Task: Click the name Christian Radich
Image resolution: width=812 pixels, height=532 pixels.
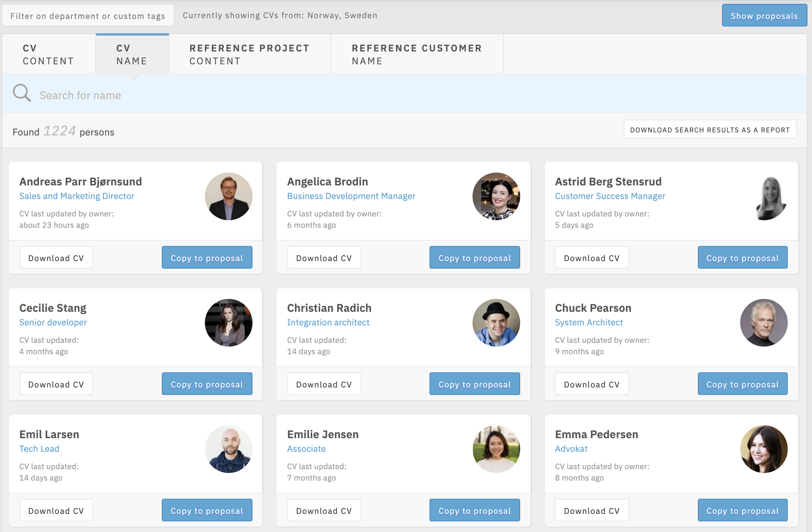Action: (329, 308)
